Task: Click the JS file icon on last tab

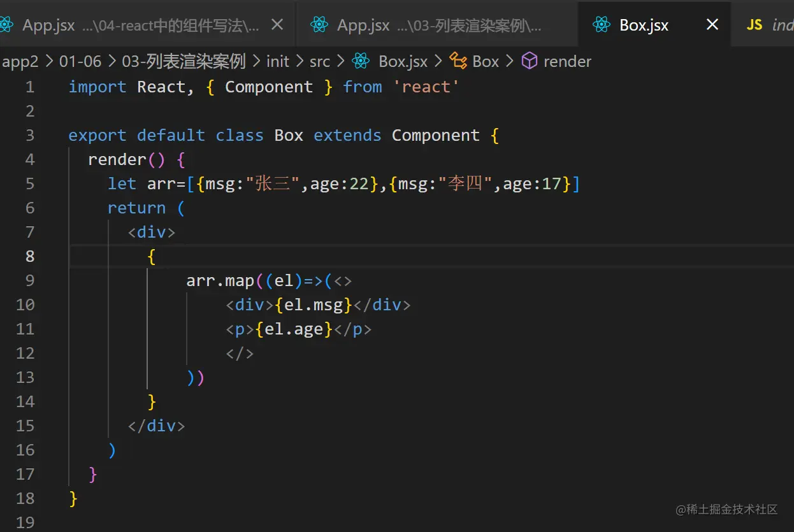Action: pos(754,25)
